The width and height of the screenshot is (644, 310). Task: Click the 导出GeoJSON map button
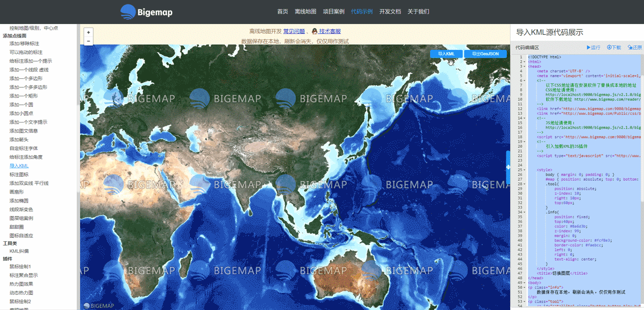pyautogui.click(x=485, y=54)
